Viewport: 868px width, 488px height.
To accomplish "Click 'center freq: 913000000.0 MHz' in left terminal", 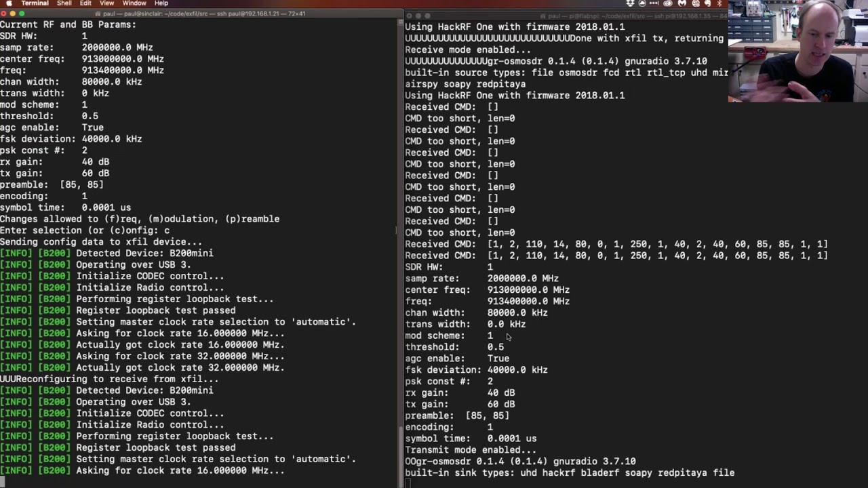I will (x=82, y=59).
